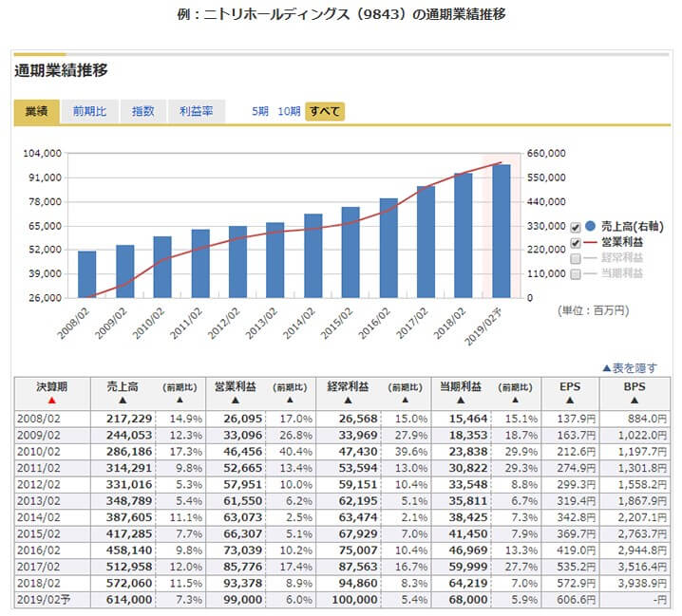682x616 pixels.
Task: Sort by 当期利益 前期比 arrow
Action: point(515,401)
